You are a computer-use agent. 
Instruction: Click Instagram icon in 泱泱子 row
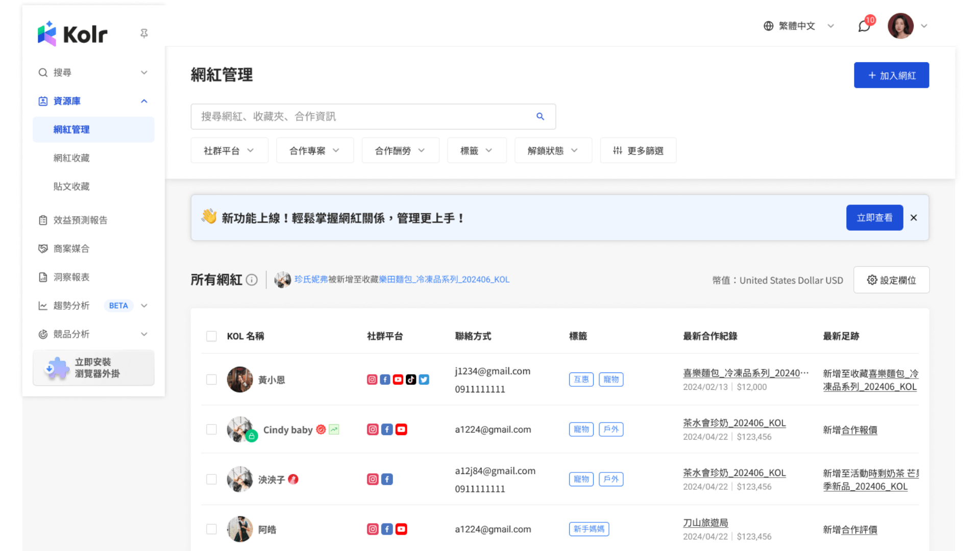click(373, 479)
